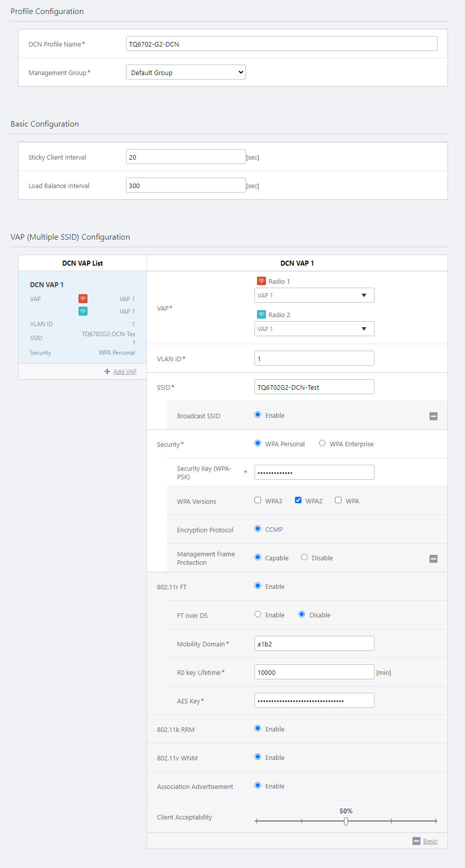Open the Management Group dropdown

click(x=185, y=73)
